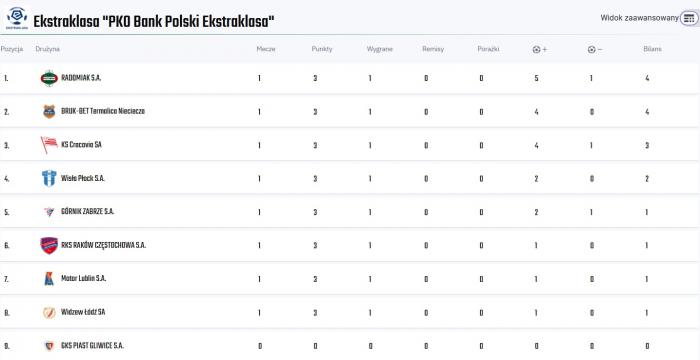This screenshot has width=700, height=360.
Task: Open the KS Cracovia SA team link
Action: point(81,145)
